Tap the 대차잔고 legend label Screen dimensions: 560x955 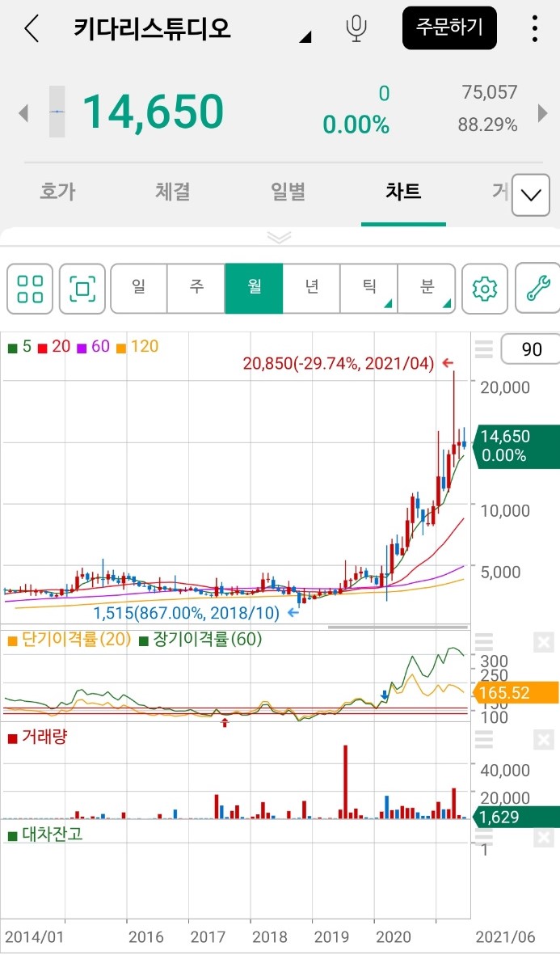tap(45, 835)
